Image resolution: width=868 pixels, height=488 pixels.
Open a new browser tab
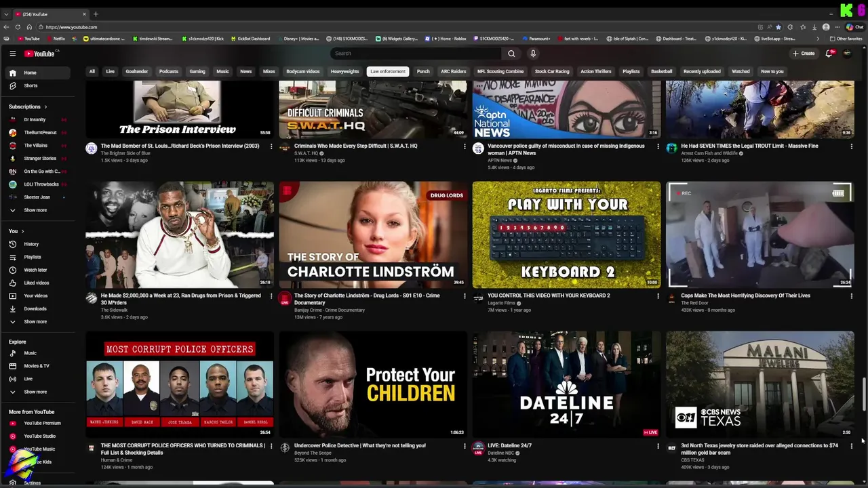[96, 14]
